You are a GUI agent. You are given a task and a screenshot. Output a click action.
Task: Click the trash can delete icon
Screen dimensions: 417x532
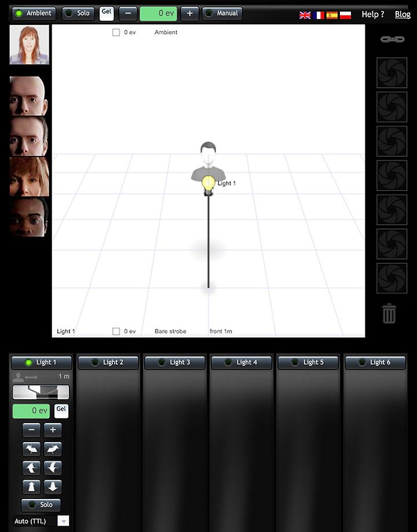point(389,314)
